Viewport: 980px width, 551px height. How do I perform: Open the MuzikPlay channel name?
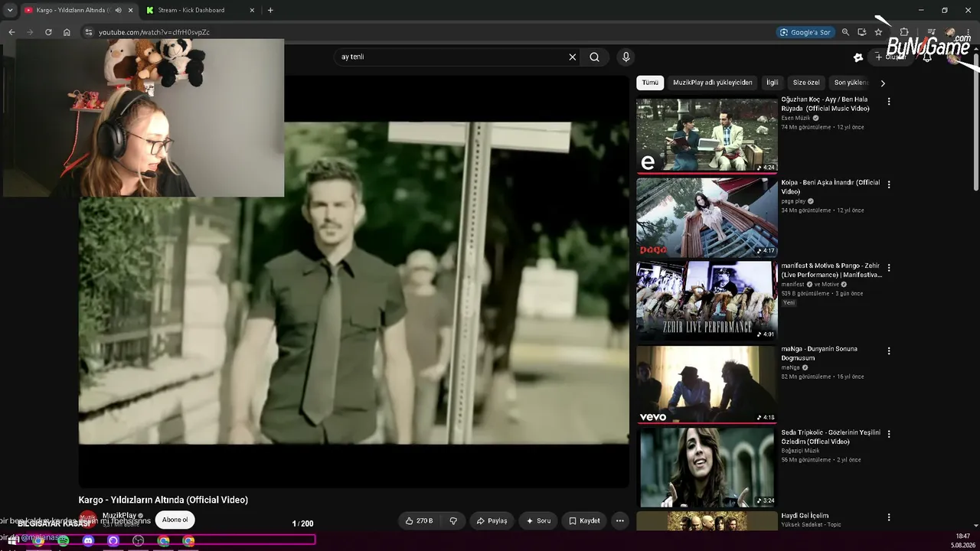[x=119, y=516]
